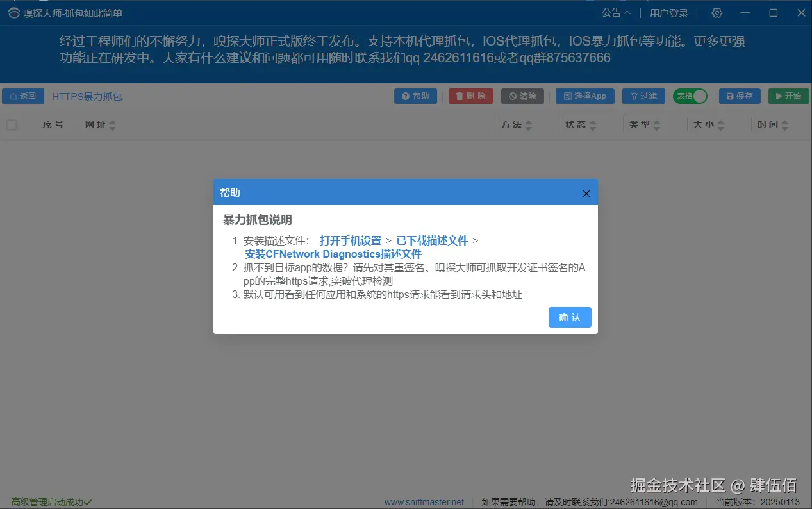Open the 过滤 filter icon
This screenshot has height=509, width=812.
(643, 96)
